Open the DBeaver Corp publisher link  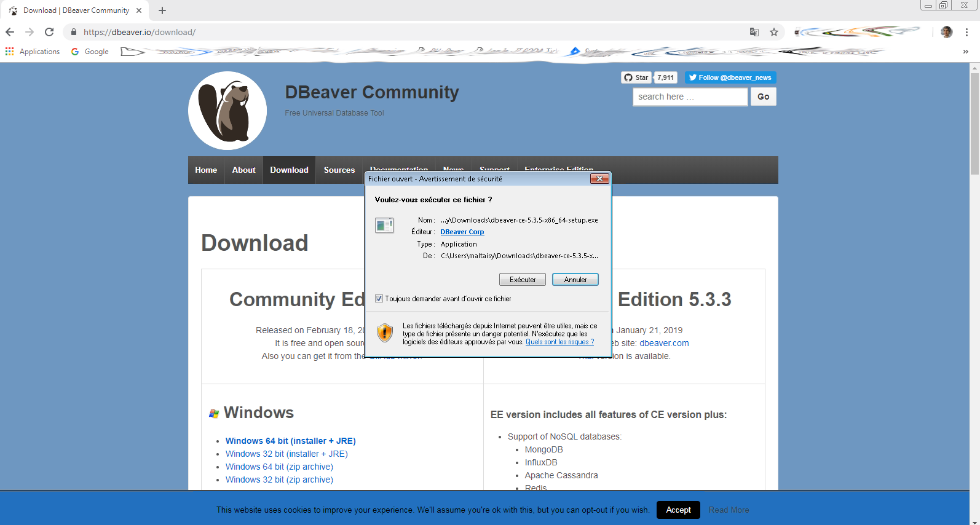[462, 232]
